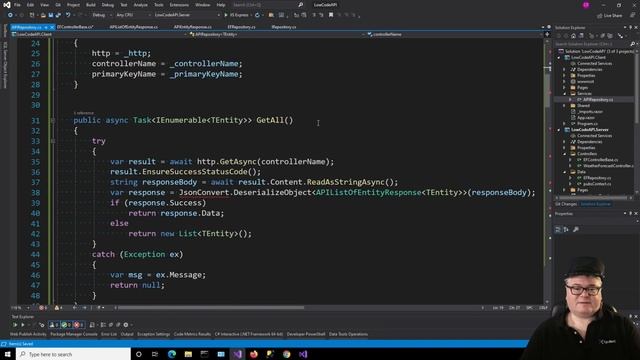
Task: Toggle a bookmark with toolbar bookmark icon
Action: (x=331, y=15)
